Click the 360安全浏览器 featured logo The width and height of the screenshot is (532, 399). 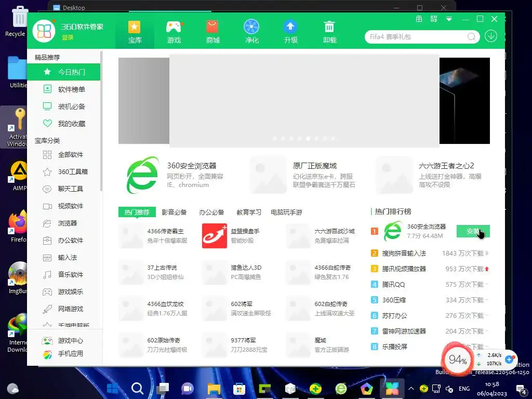(x=142, y=175)
